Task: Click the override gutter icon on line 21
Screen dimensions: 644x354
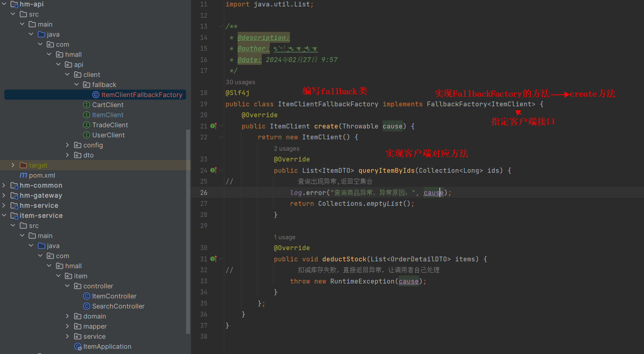Action: click(213, 126)
